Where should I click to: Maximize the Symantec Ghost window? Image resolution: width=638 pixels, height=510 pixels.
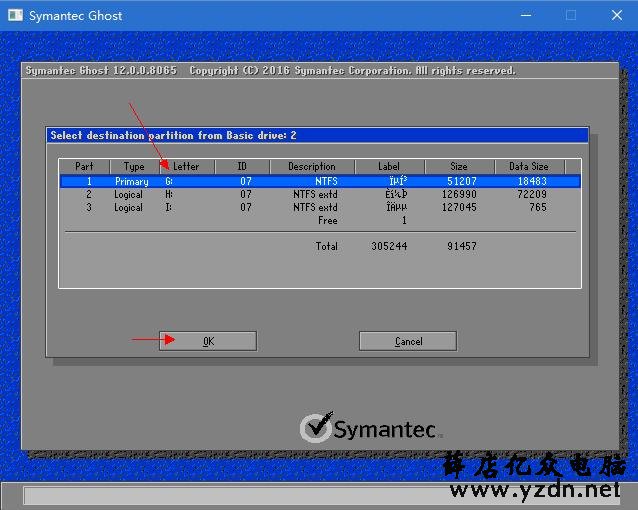(571, 15)
